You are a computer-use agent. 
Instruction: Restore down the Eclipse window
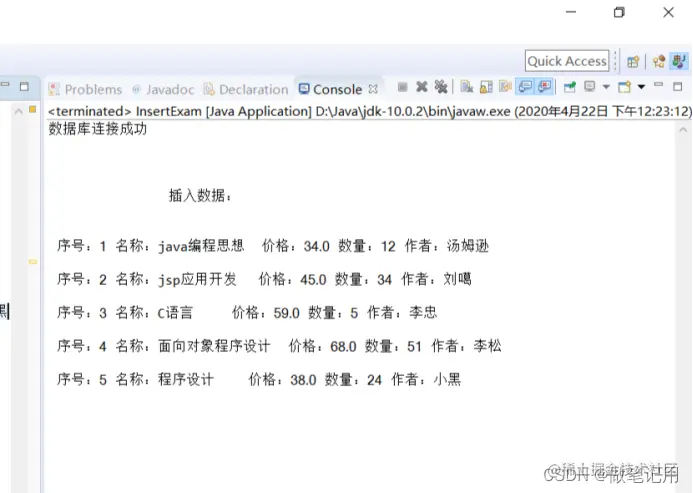(x=619, y=12)
